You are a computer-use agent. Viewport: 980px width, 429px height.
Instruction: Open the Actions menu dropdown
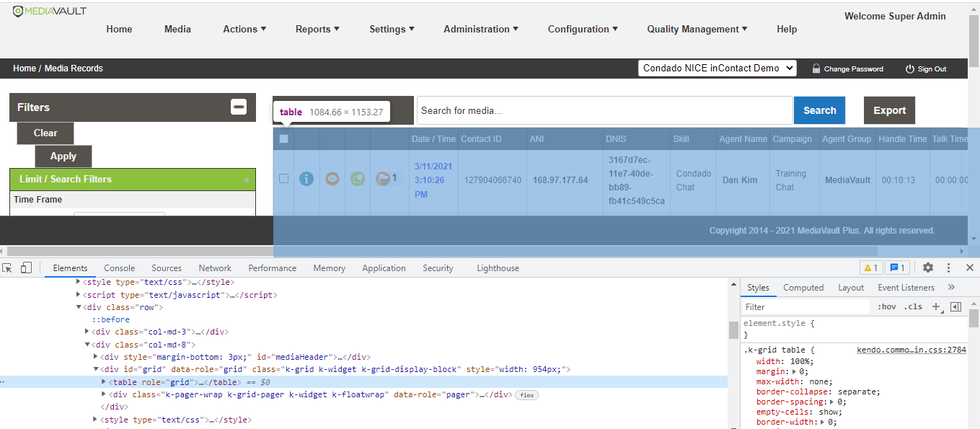tap(244, 29)
